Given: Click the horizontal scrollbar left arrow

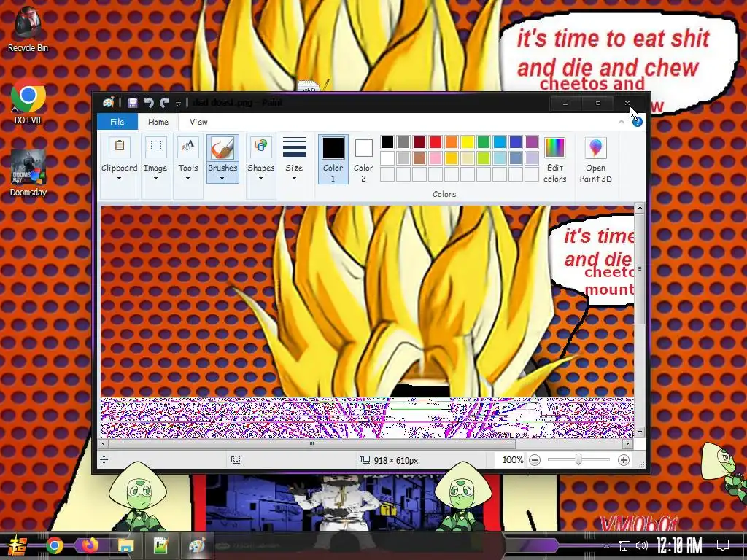Looking at the screenshot, I should [104, 444].
